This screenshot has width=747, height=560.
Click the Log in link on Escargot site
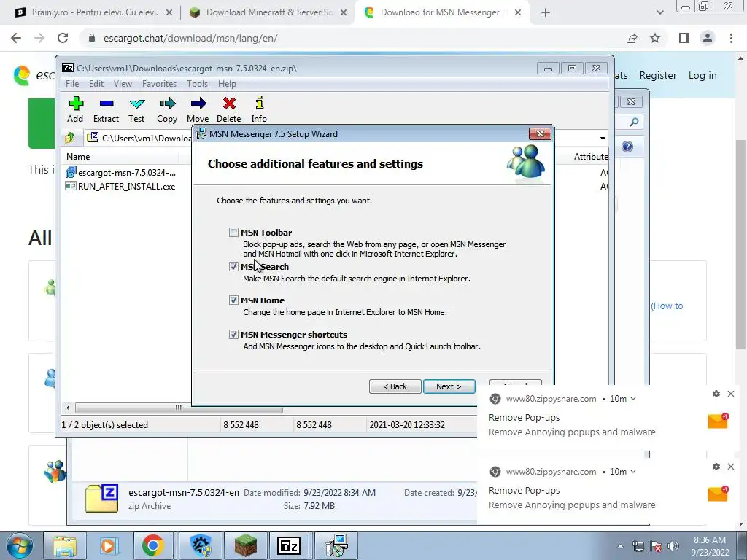[703, 75]
